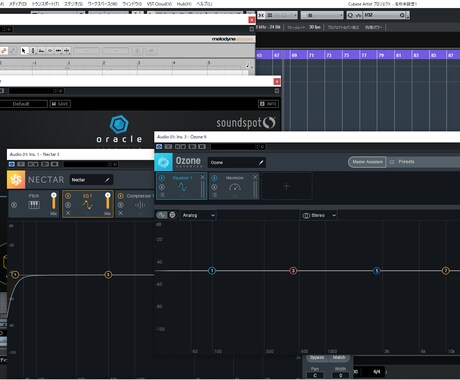
Task: Click the snap icon in Cubase toolbar
Action: [261, 15]
